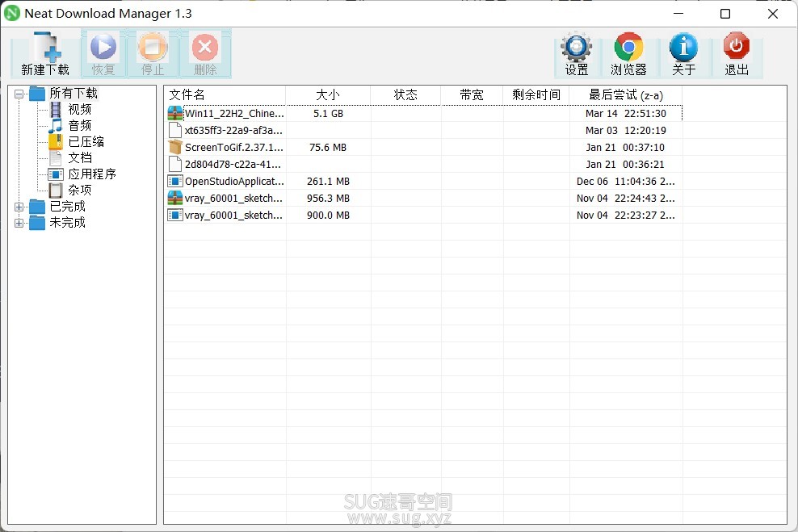Click the Nov 04 22:23:27 date cell
This screenshot has width=798, height=532.
(x=625, y=215)
